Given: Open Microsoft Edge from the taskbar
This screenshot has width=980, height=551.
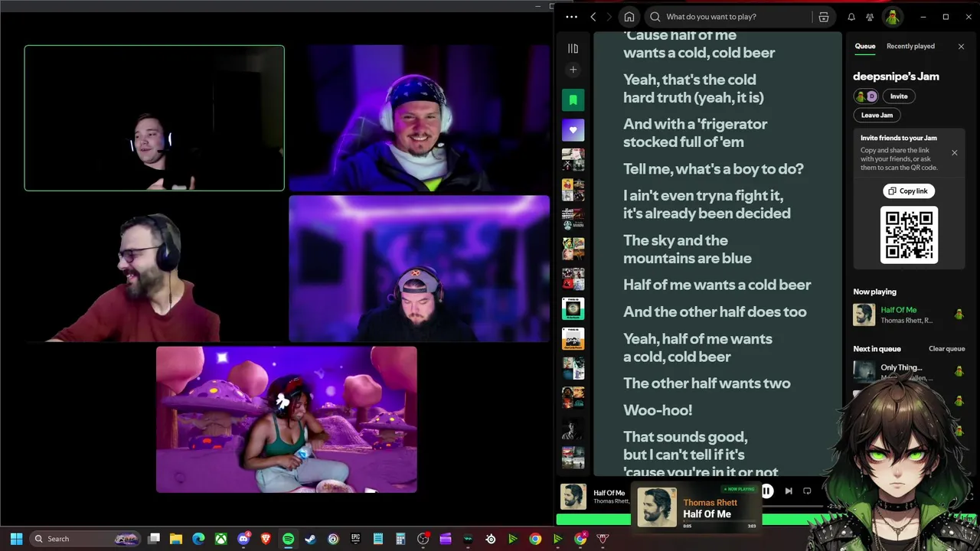Looking at the screenshot, I should [x=198, y=539].
